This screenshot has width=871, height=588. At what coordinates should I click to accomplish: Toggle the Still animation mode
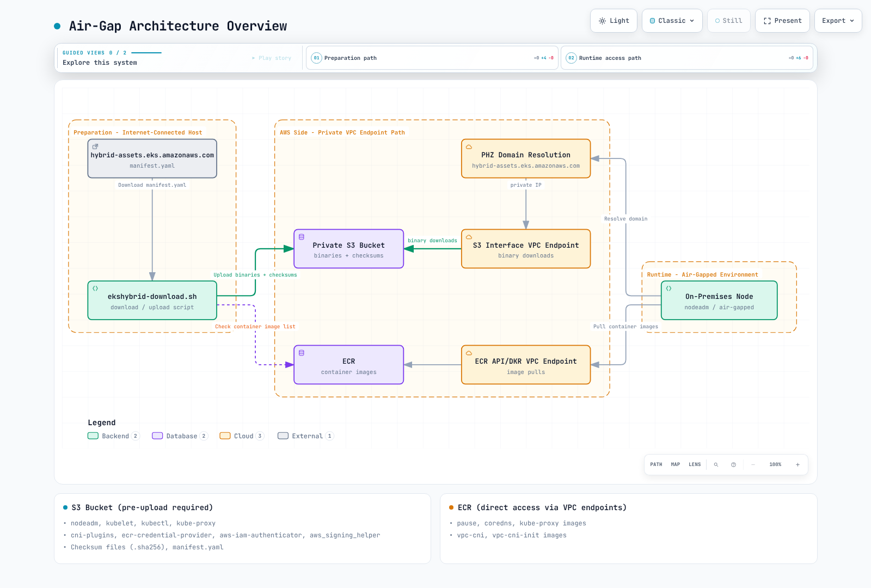tap(729, 21)
